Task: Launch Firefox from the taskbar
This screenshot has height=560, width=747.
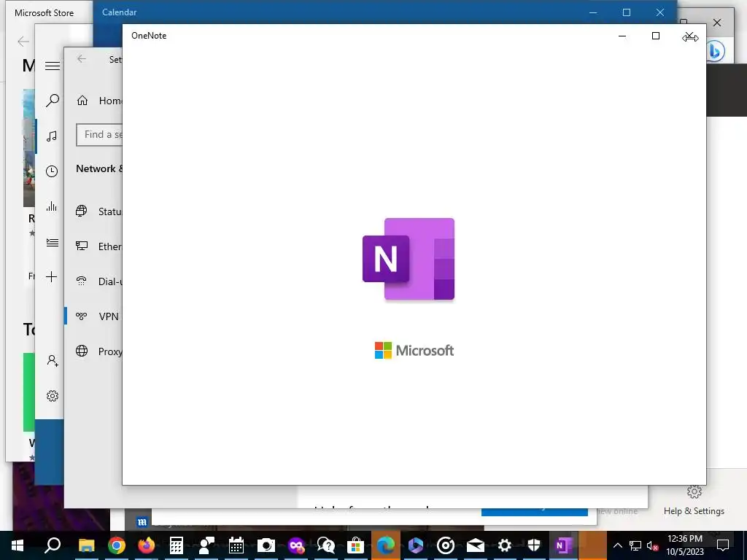Action: (146, 545)
